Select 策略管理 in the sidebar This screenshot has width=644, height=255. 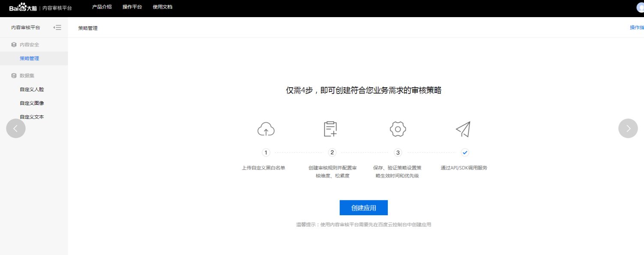coord(34,59)
